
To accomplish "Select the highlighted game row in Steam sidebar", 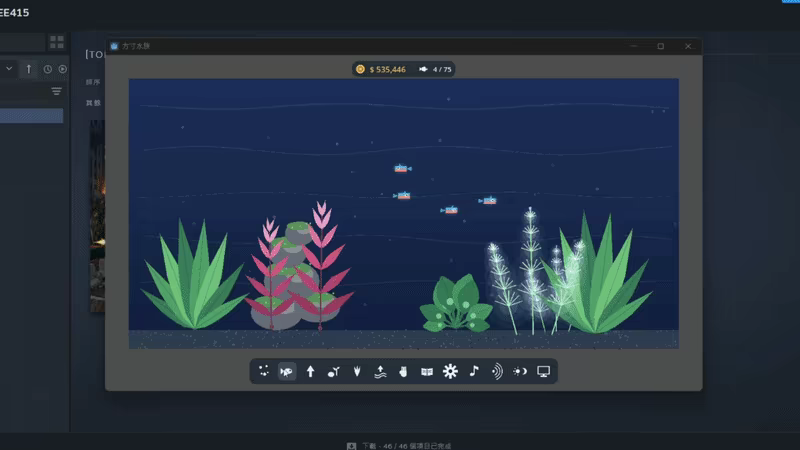I will [32, 115].
